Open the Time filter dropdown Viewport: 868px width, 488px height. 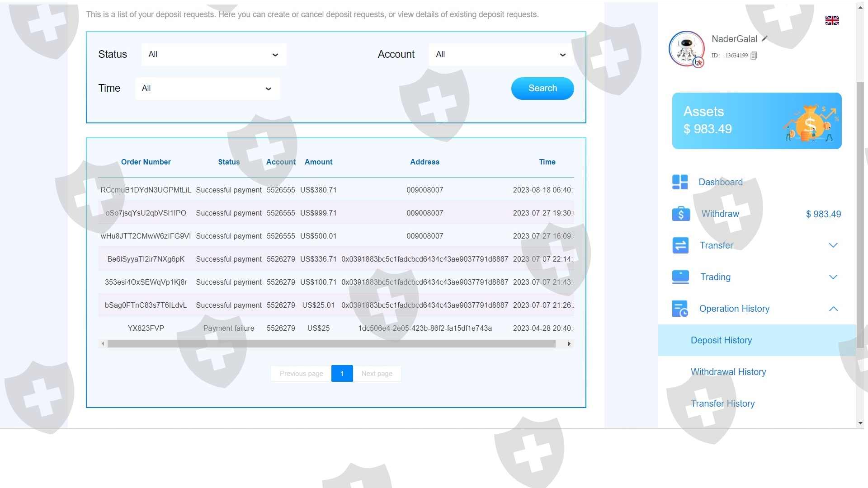[207, 89]
